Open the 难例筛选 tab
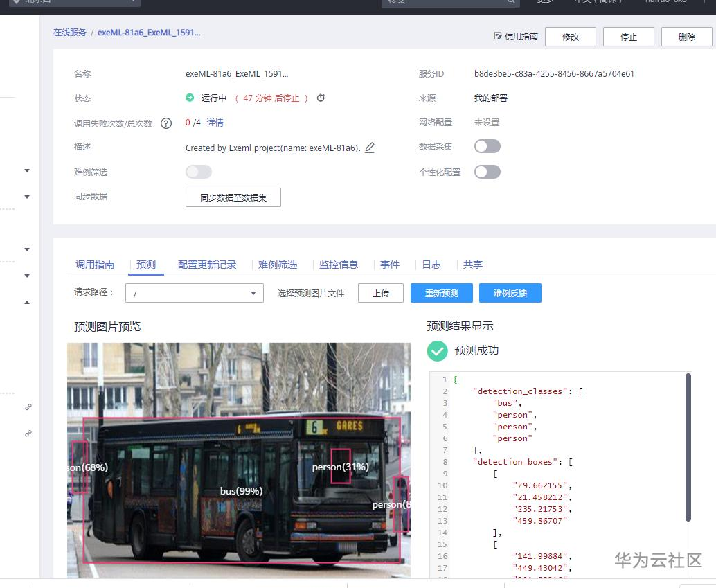This screenshot has width=716, height=588. (x=278, y=265)
